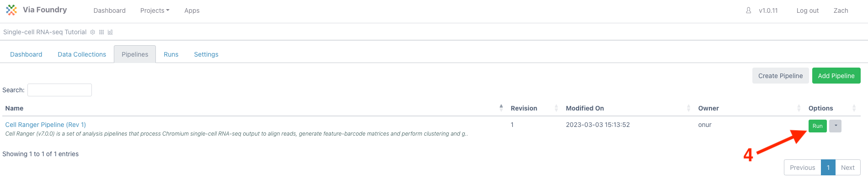Sort by Owner column arrows

[x=799, y=108]
